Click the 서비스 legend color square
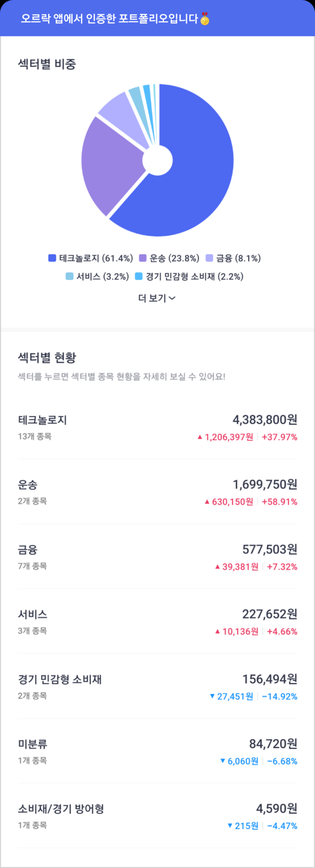 coord(69,276)
